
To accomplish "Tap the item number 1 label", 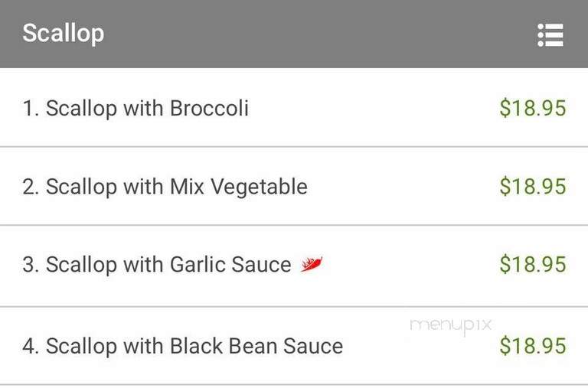I will pyautogui.click(x=31, y=109).
